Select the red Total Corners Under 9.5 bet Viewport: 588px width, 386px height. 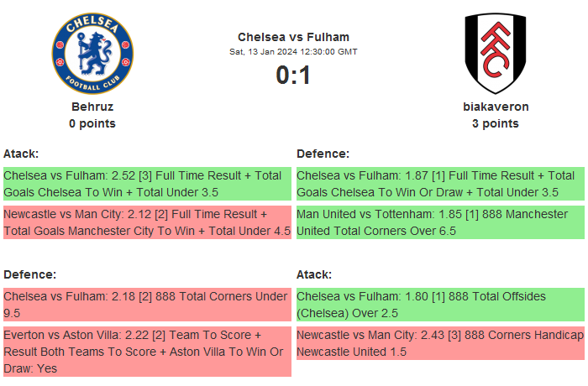point(147,305)
